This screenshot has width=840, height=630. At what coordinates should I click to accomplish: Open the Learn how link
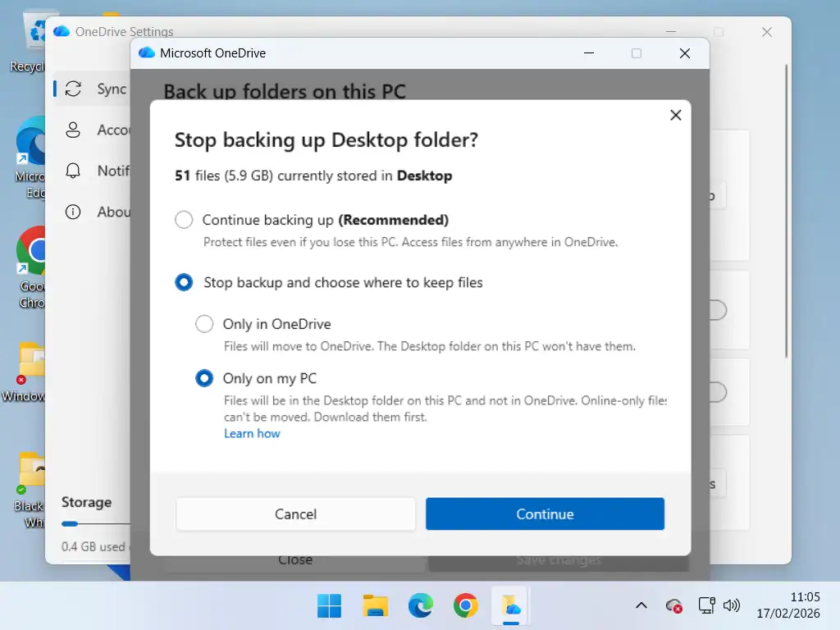click(x=252, y=433)
